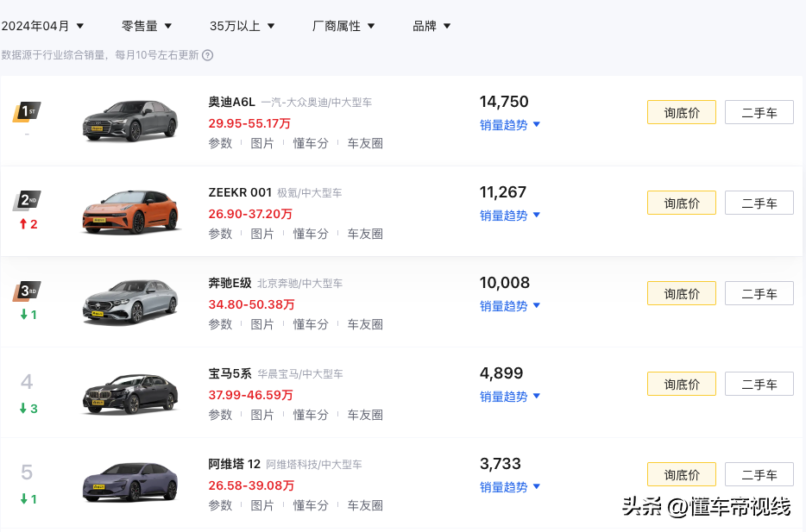Click the gold 1ST rank medal badge
Image resolution: width=806 pixels, height=532 pixels.
tap(26, 110)
